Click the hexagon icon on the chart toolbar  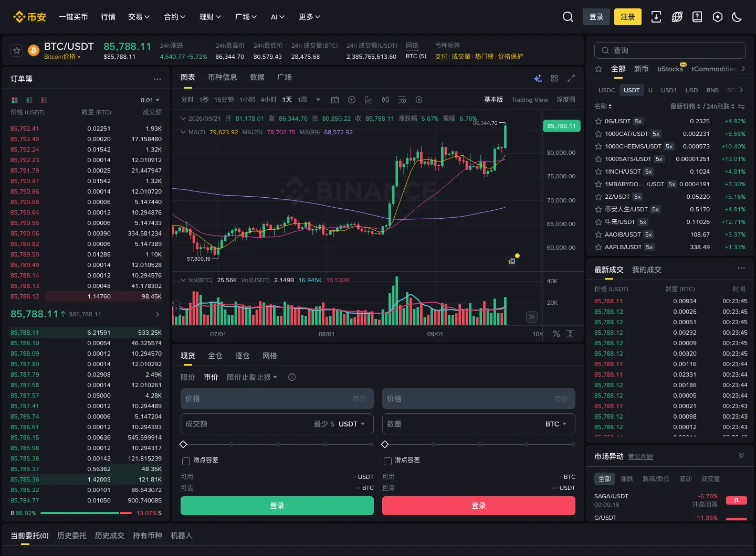click(419, 100)
